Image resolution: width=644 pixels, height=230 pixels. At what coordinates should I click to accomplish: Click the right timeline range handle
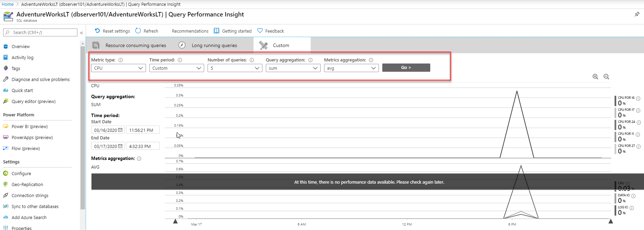click(610, 221)
